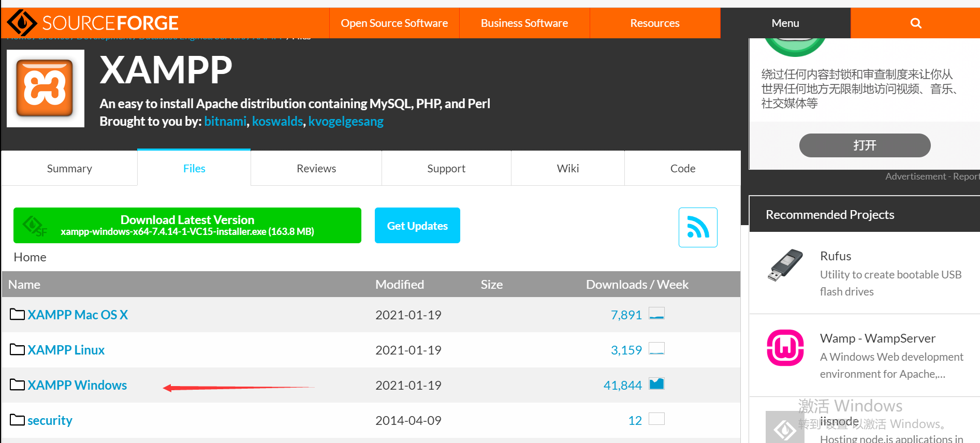Click the 41,844 downloads count
980x443 pixels.
coord(622,385)
